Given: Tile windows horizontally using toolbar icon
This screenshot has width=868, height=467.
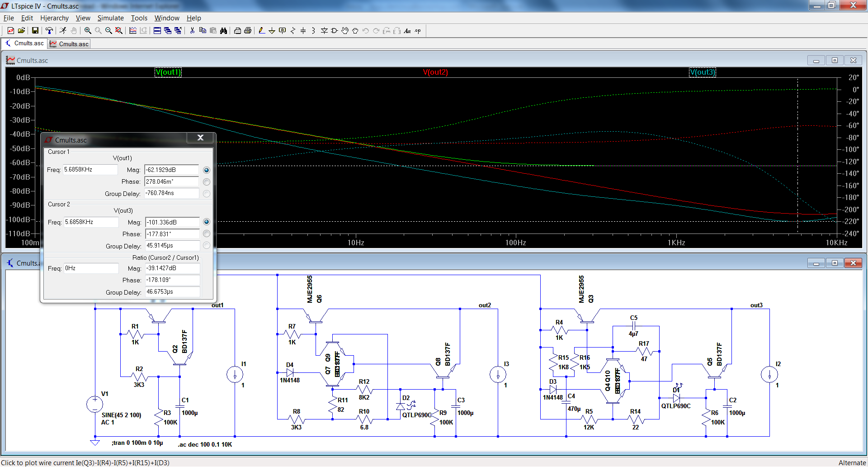Looking at the screenshot, I should click(x=157, y=31).
